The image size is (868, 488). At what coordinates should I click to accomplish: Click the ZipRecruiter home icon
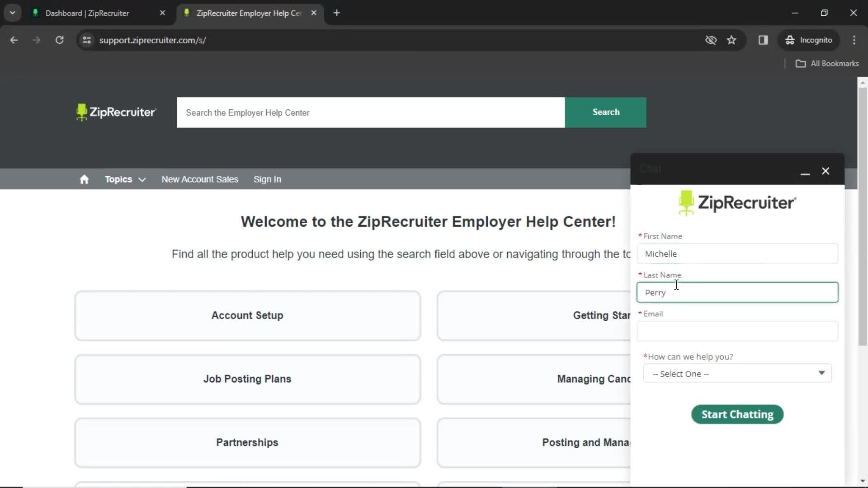click(84, 179)
